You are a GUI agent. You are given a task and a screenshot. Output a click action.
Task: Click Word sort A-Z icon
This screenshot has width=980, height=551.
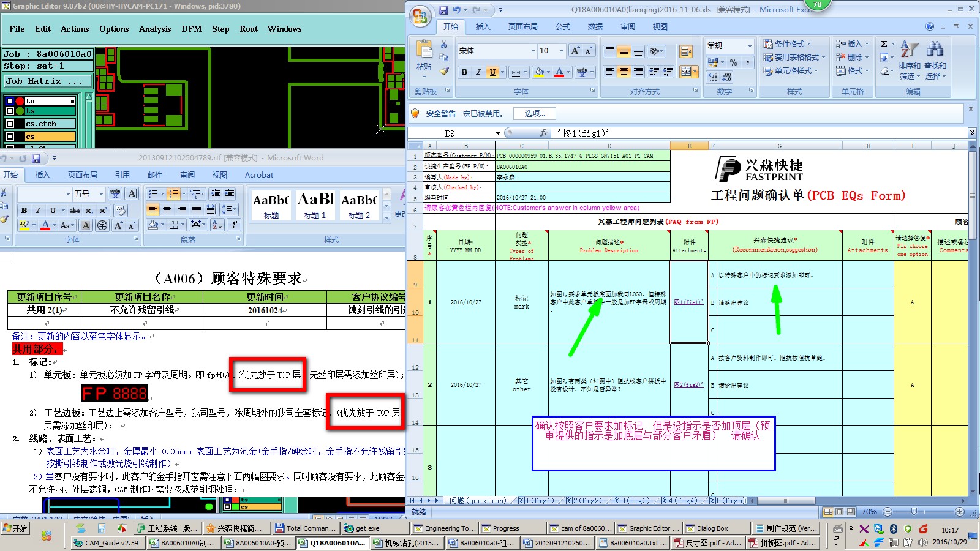pos(217,225)
